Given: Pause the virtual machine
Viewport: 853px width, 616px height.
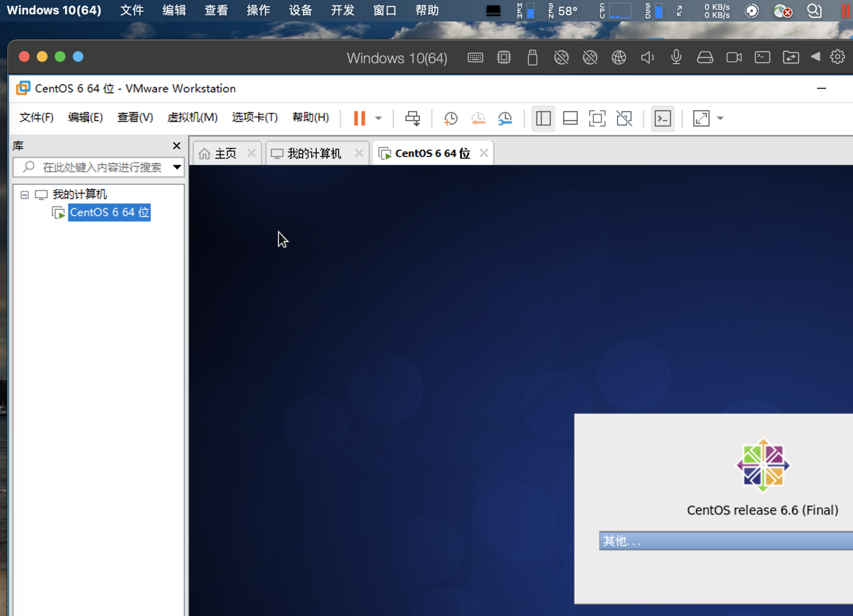Looking at the screenshot, I should point(360,118).
